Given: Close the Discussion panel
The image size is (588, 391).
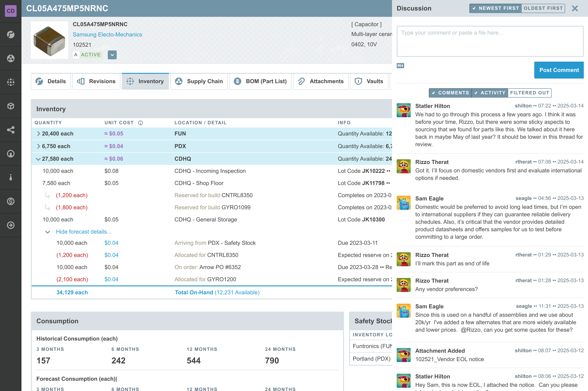Looking at the screenshot, I should [575, 8].
